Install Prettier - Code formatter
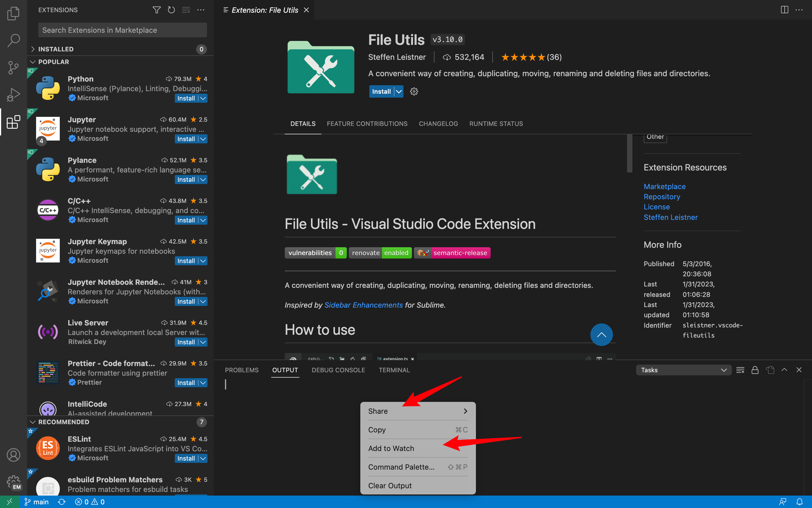812x508 pixels. coord(186,383)
